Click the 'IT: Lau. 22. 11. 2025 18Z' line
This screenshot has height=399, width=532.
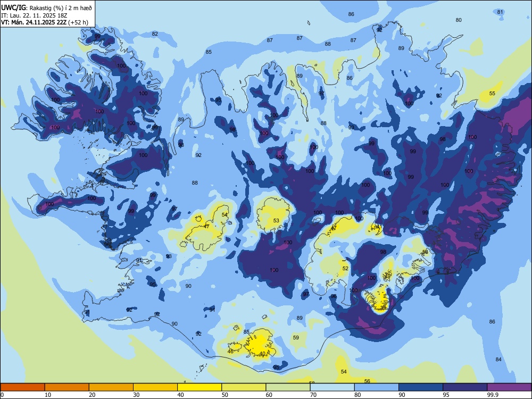[x=34, y=15]
